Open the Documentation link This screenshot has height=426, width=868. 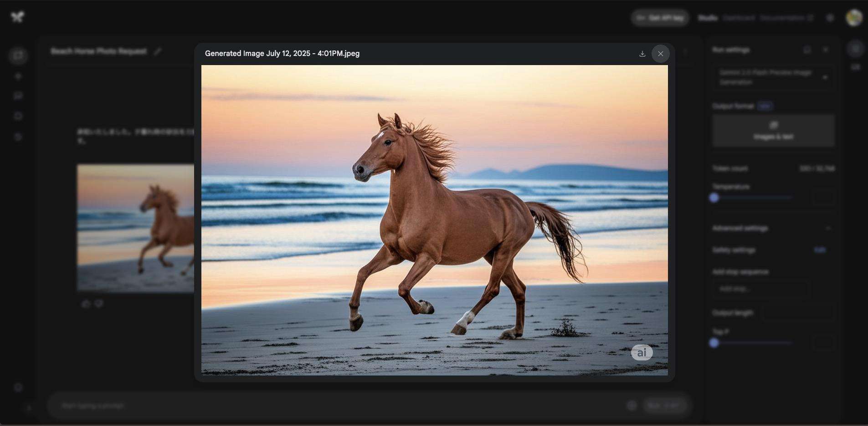pyautogui.click(x=786, y=18)
